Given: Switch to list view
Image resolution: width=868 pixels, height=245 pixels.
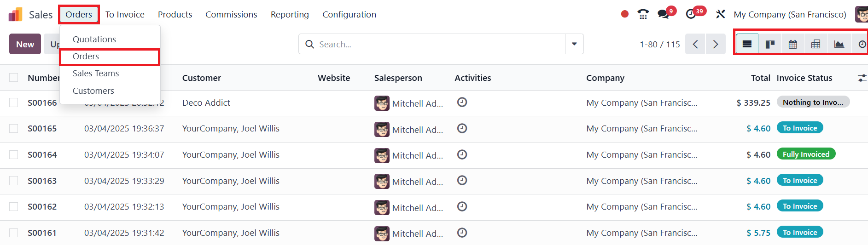Looking at the screenshot, I should click(747, 44).
